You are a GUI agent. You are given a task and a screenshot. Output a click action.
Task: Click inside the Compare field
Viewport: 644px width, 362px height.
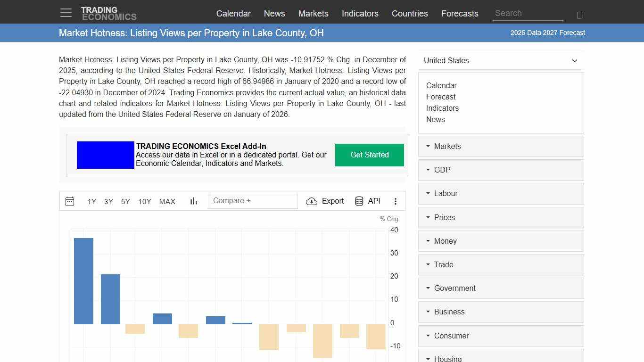tap(253, 200)
